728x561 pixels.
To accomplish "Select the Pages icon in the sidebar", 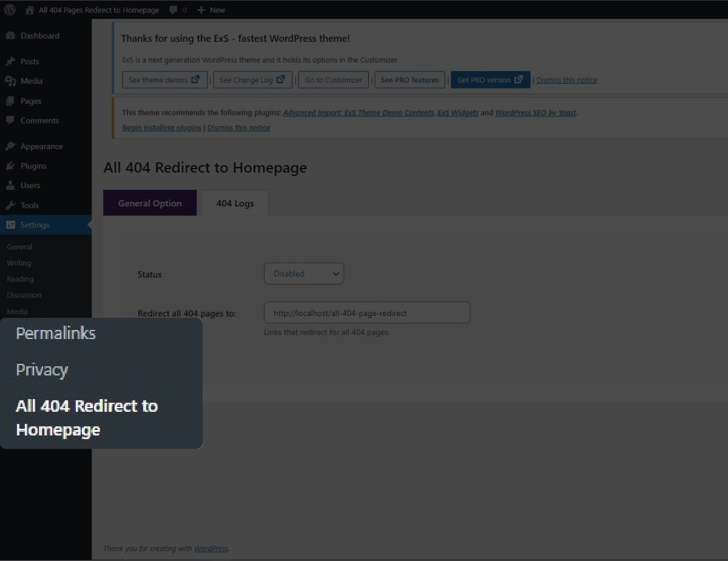I will pyautogui.click(x=10, y=101).
